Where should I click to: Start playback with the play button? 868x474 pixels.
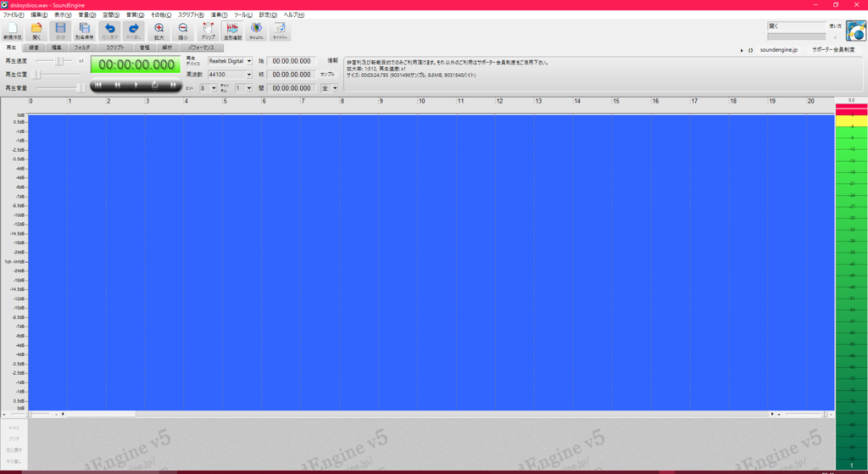click(x=136, y=85)
